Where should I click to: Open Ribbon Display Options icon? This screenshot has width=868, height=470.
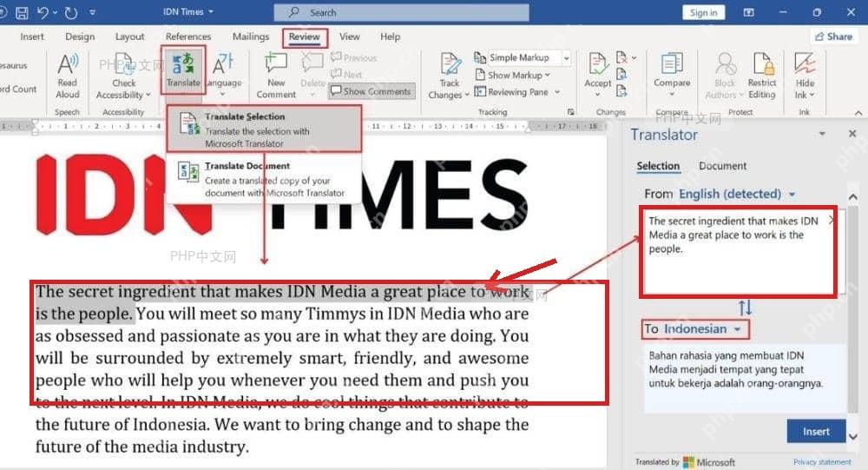point(748,12)
